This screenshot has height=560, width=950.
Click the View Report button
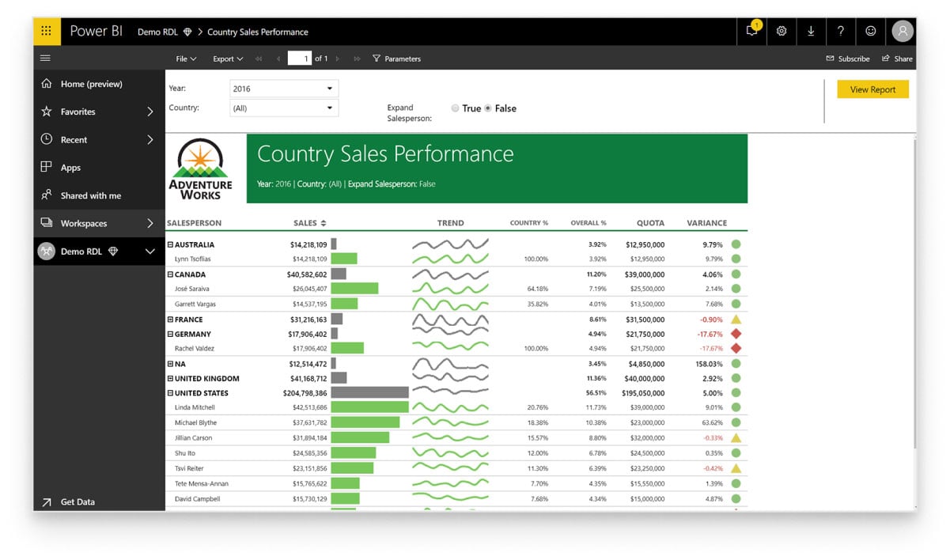[872, 89]
